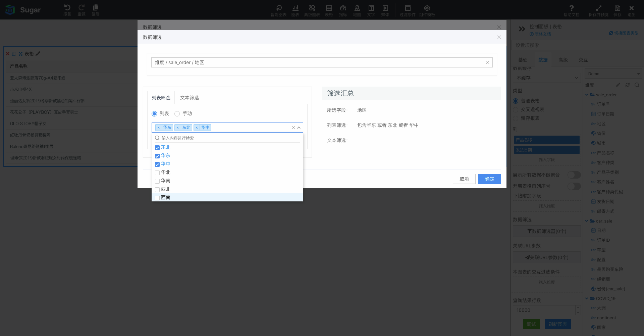Click save and preview (保存并预览) icon
This screenshot has height=336, width=644.
[598, 10]
